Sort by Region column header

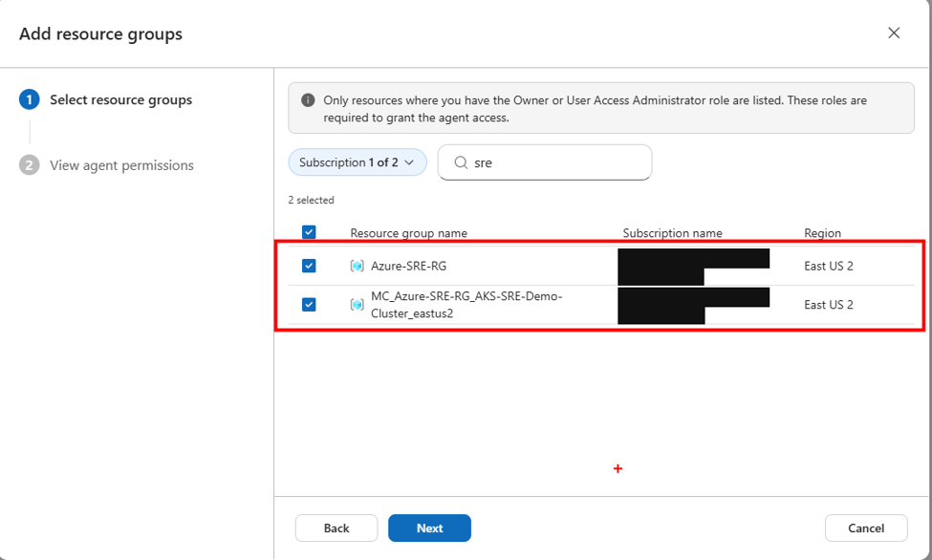point(823,233)
